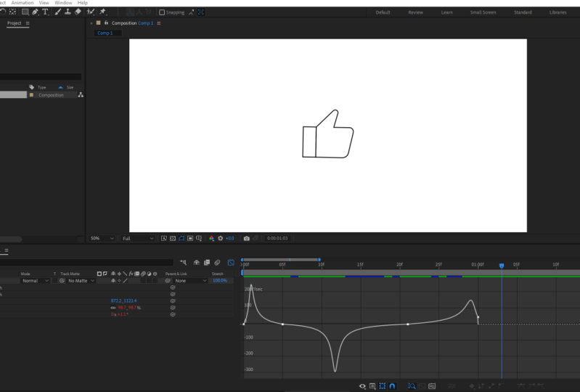This screenshot has width=580, height=392.
Task: Open the composition mini-flowchart icon
Action: [x=183, y=262]
